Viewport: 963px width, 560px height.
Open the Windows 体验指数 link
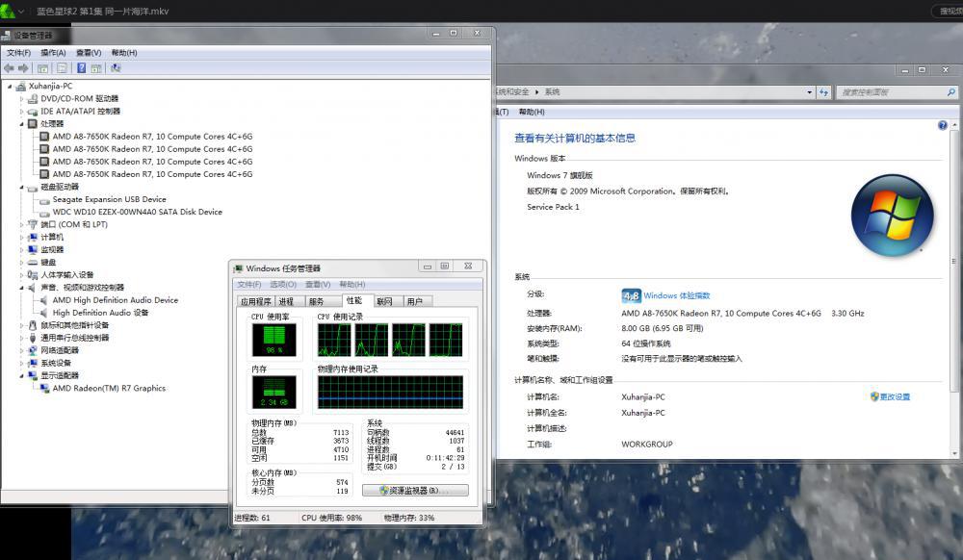(x=676, y=295)
